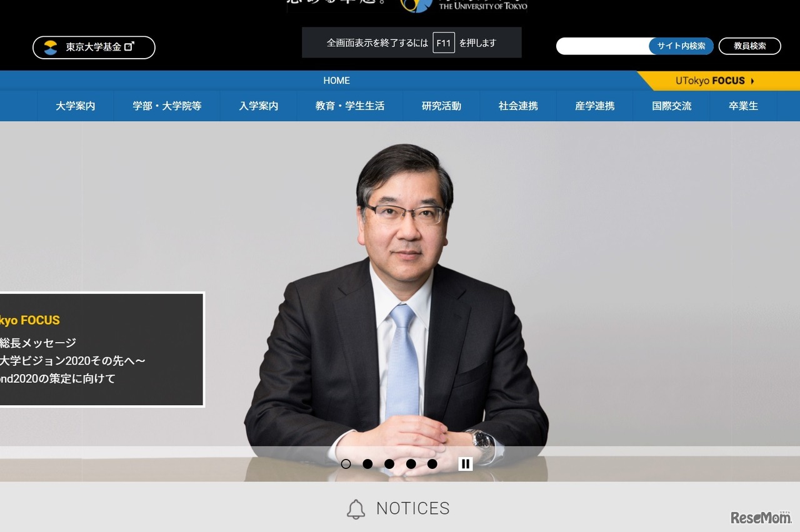Open 国際交流 in the navigation bar
Image resolution: width=800 pixels, height=532 pixels.
(672, 106)
